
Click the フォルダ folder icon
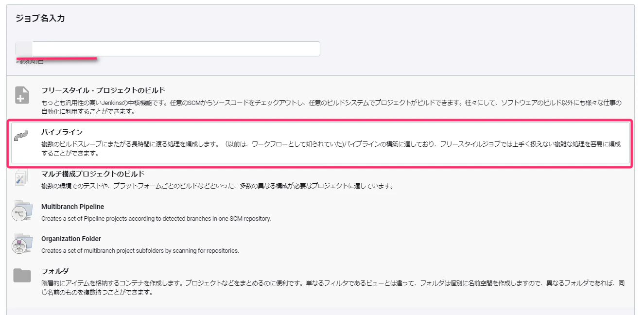(x=21, y=275)
